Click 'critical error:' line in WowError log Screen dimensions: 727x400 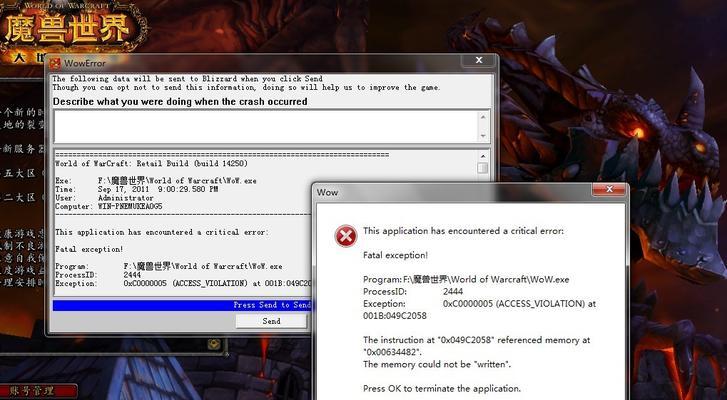pyautogui.click(x=162, y=232)
